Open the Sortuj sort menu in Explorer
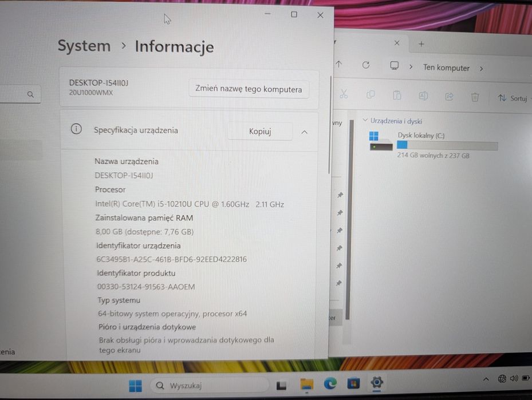The width and height of the screenshot is (532, 400). pyautogui.click(x=513, y=98)
